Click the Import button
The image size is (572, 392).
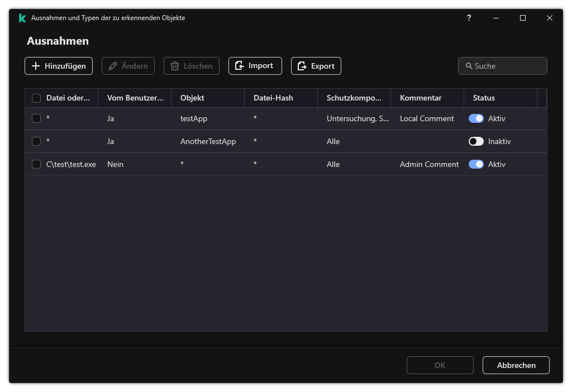pos(255,66)
